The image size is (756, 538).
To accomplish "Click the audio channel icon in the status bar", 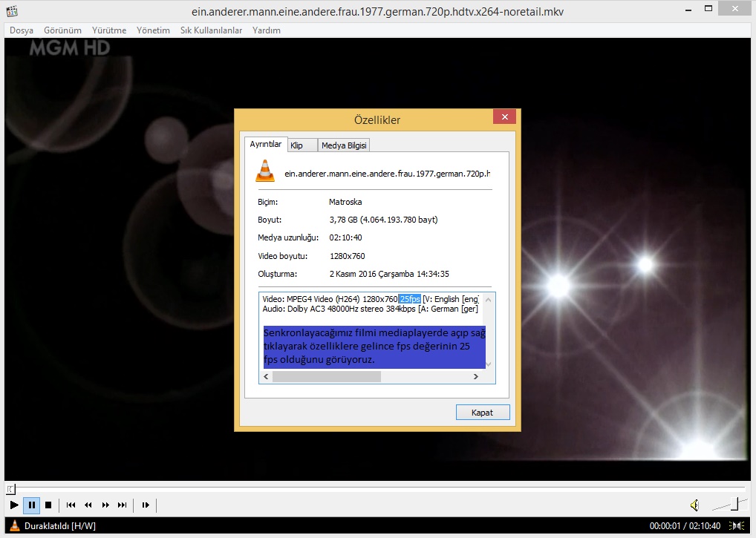I will (x=737, y=526).
